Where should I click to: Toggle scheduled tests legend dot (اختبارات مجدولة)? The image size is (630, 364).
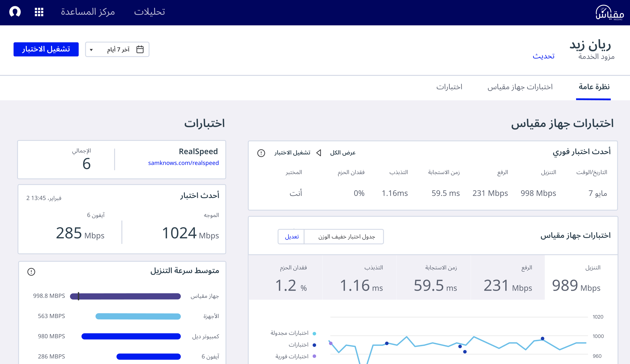point(314,333)
